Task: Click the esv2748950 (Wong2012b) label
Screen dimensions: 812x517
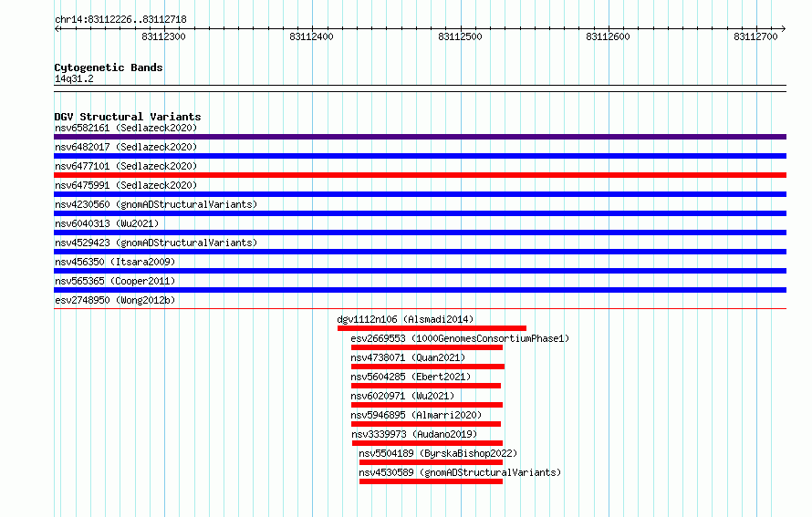Action: 115,300
